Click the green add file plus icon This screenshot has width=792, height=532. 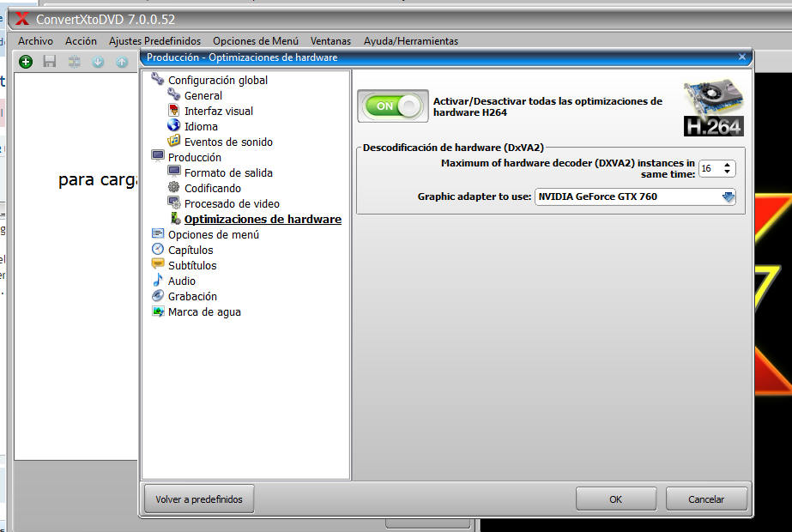tap(26, 62)
